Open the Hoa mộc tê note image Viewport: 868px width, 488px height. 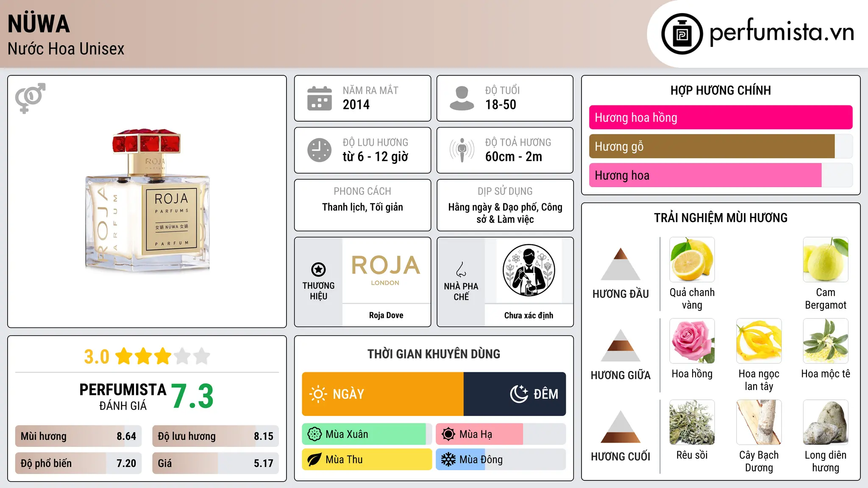point(826,341)
